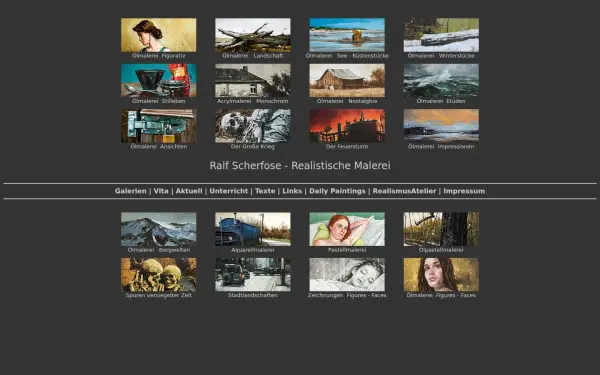Select Aktuell in the navigation bar
Viewport: 600px width, 375px height.
(x=189, y=191)
